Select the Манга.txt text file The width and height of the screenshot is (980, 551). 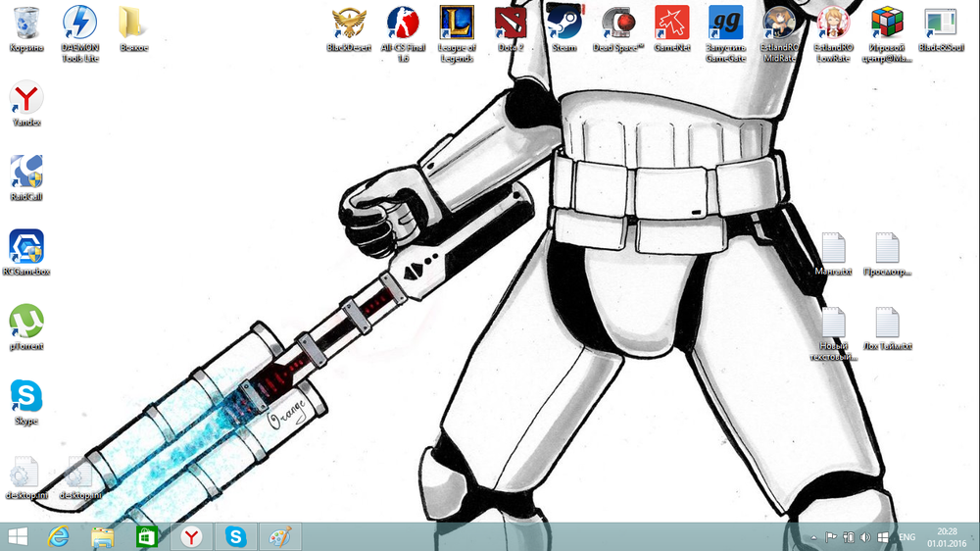[833, 250]
